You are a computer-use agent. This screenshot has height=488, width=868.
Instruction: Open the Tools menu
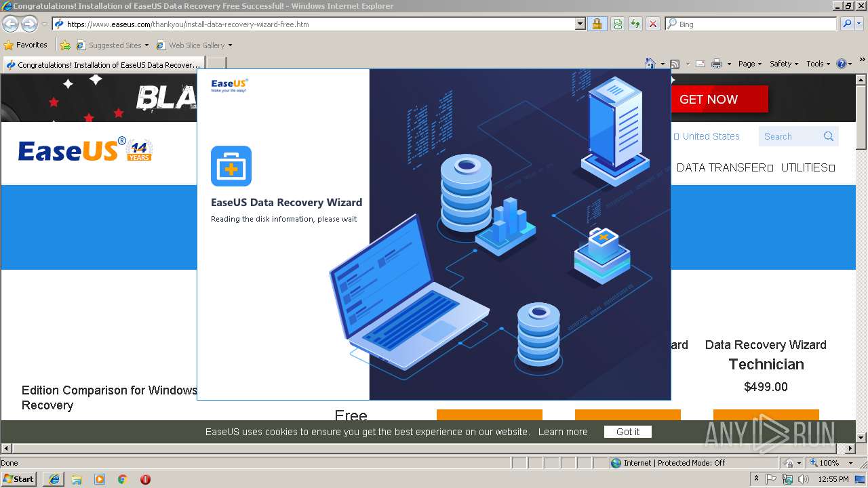(x=818, y=64)
